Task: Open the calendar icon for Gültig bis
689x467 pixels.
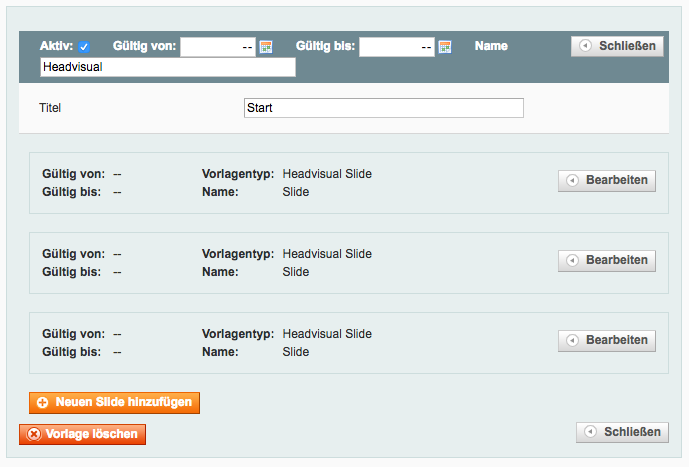Action: click(x=445, y=47)
